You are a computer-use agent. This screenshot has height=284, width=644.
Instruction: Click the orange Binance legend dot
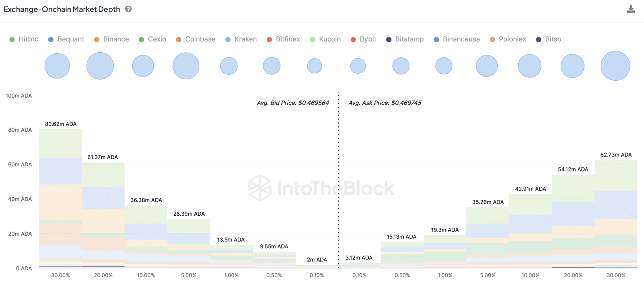coord(96,39)
